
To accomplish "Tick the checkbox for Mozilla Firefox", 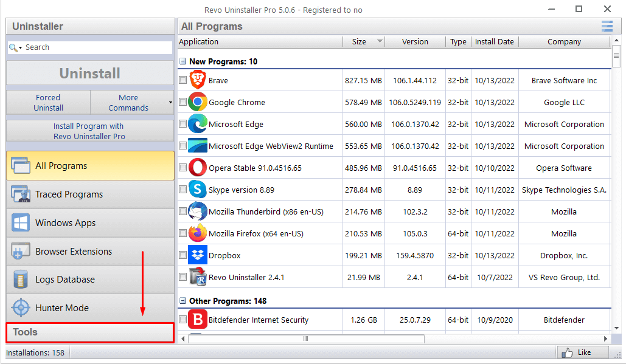I will click(183, 233).
